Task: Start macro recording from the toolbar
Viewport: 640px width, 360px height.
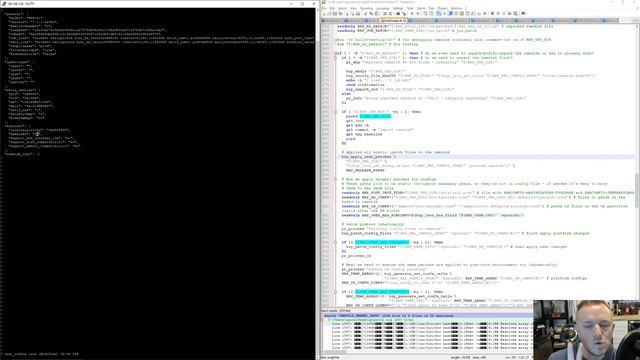Action: [492, 13]
